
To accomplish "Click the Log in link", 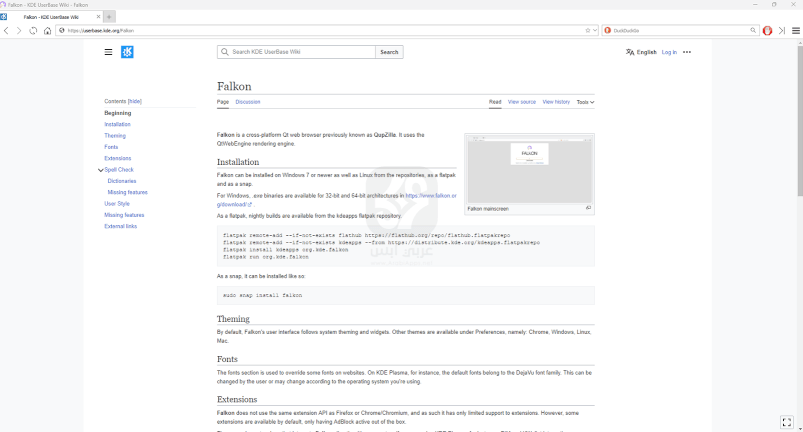I will pyautogui.click(x=669, y=52).
